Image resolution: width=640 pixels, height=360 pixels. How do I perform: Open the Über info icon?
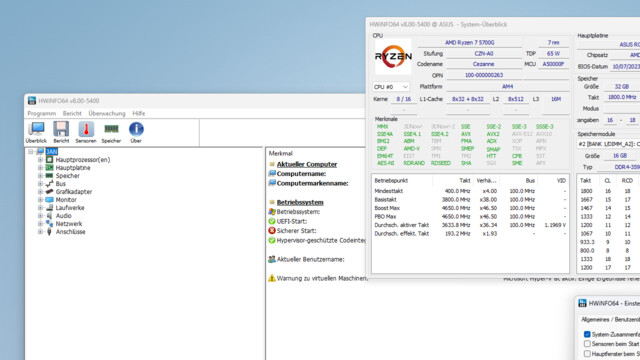coord(136,132)
